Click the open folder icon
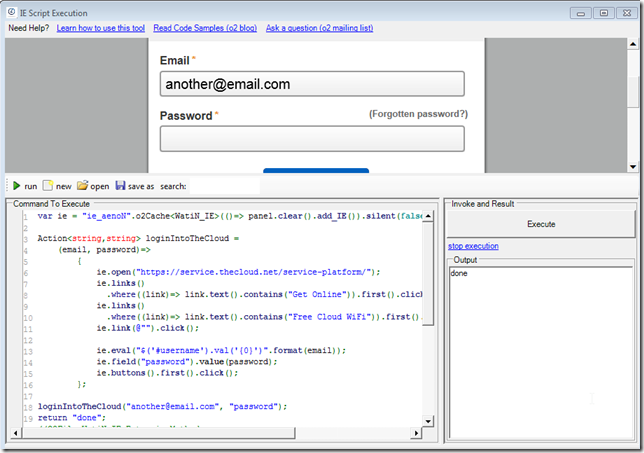 click(83, 186)
